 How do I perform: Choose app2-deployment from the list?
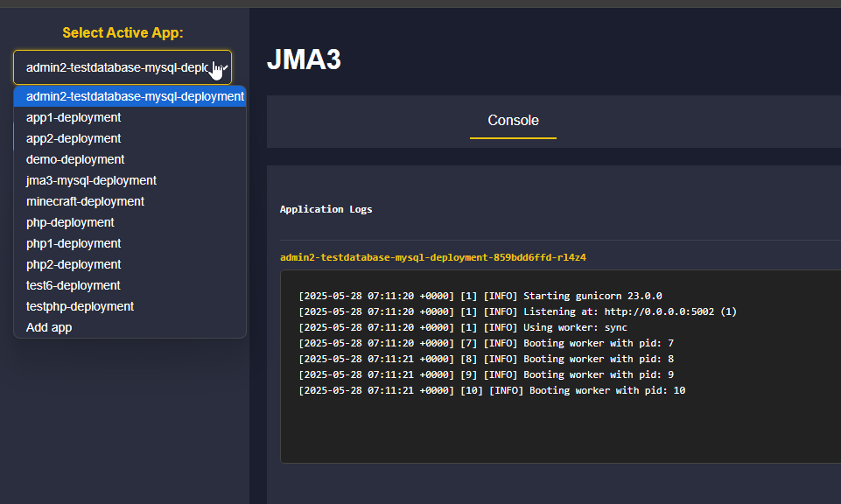(x=74, y=138)
